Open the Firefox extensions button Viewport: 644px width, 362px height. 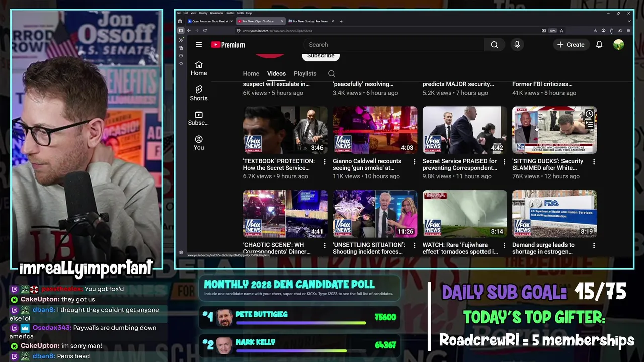(612, 31)
